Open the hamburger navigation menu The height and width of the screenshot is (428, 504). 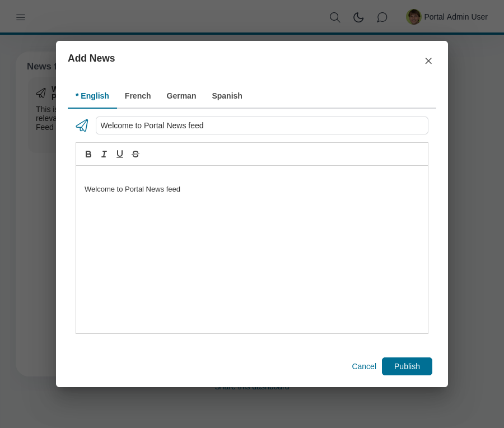point(21,17)
